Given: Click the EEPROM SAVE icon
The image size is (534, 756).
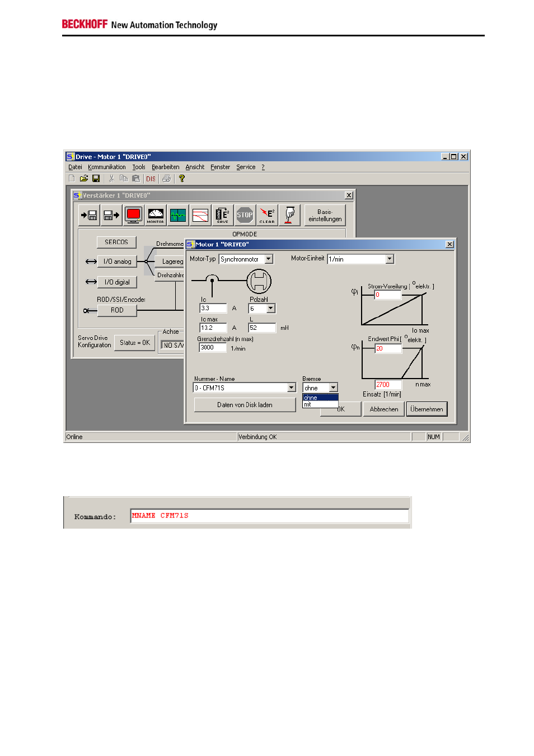Looking at the screenshot, I should pos(223,215).
